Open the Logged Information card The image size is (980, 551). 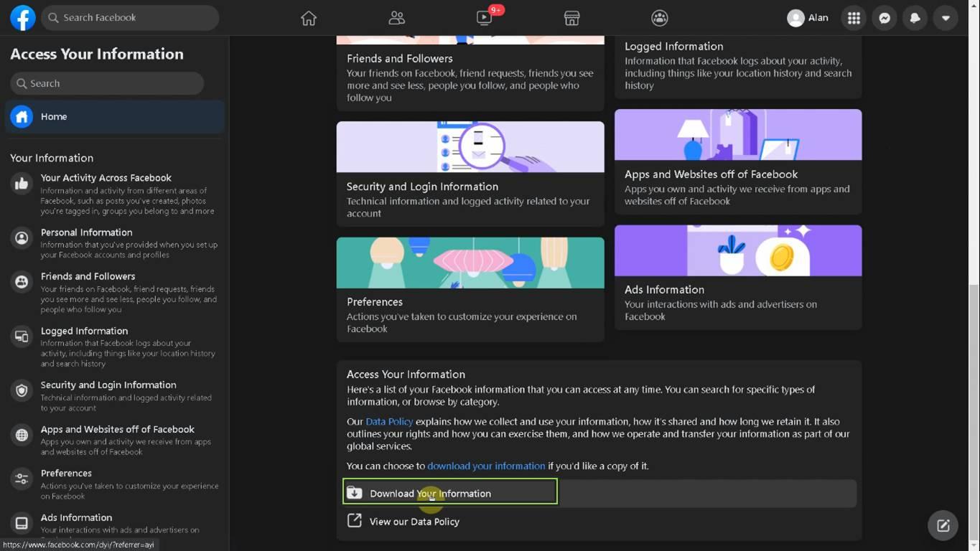(738, 67)
